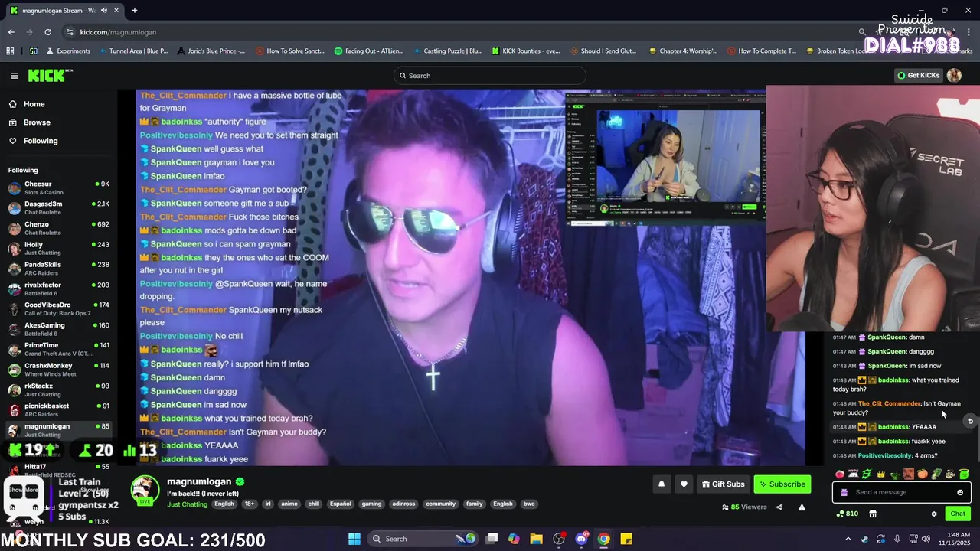Click the Get KICKs button

918,75
